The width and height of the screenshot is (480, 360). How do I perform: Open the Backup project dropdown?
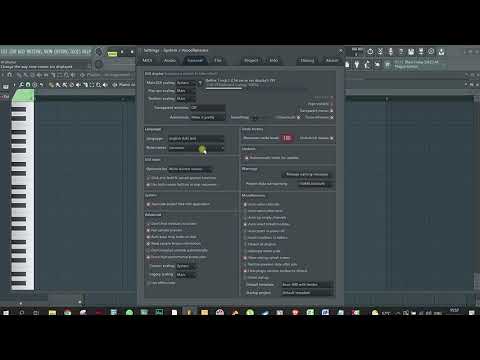(x=307, y=293)
